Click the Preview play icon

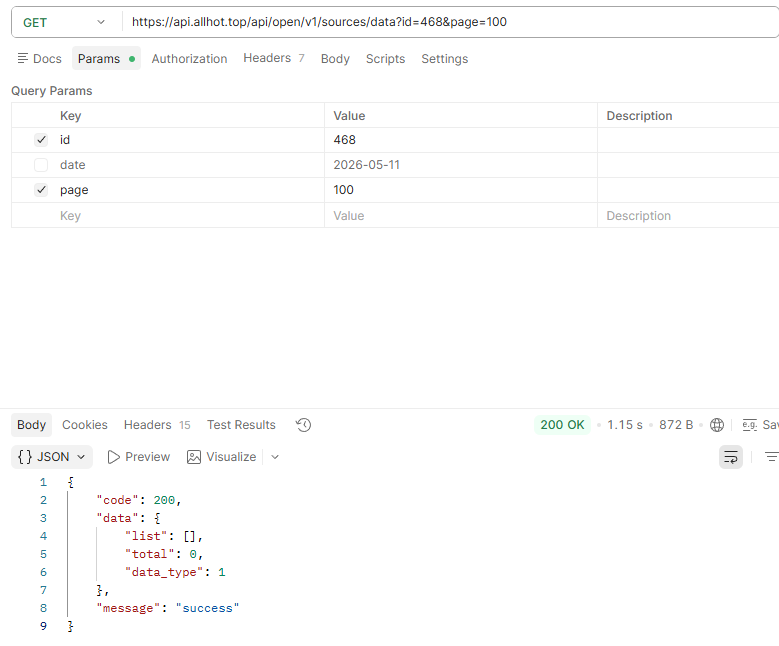coord(113,457)
